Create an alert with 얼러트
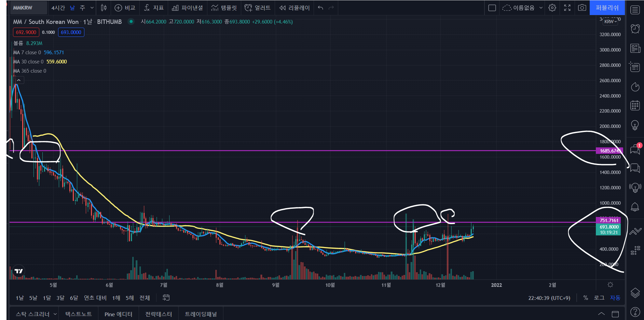The height and width of the screenshot is (320, 644). (x=258, y=8)
